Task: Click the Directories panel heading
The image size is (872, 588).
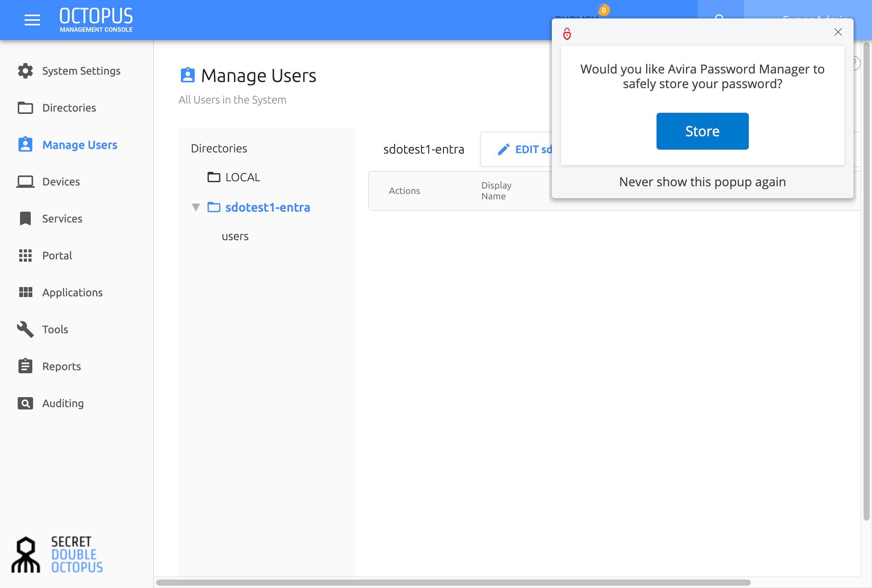Action: 219,148
